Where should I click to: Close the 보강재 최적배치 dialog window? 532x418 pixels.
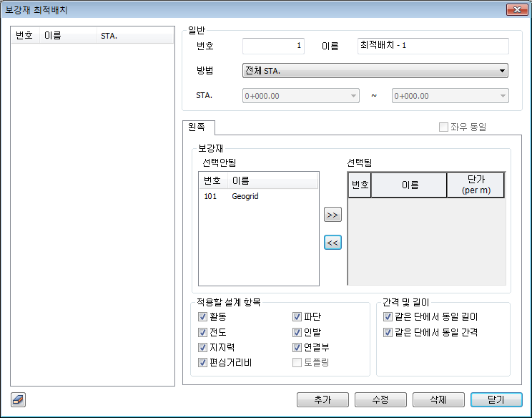click(x=516, y=10)
